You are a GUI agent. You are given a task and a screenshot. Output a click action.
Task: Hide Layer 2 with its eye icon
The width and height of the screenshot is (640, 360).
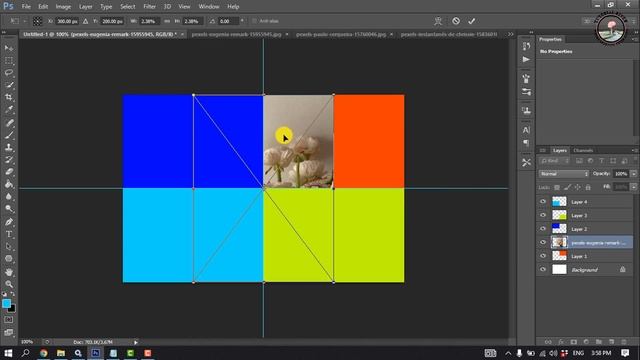[543, 229]
